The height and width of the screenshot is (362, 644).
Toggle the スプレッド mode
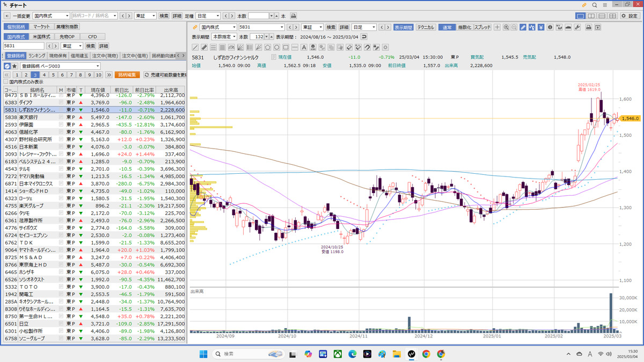pos(482,27)
